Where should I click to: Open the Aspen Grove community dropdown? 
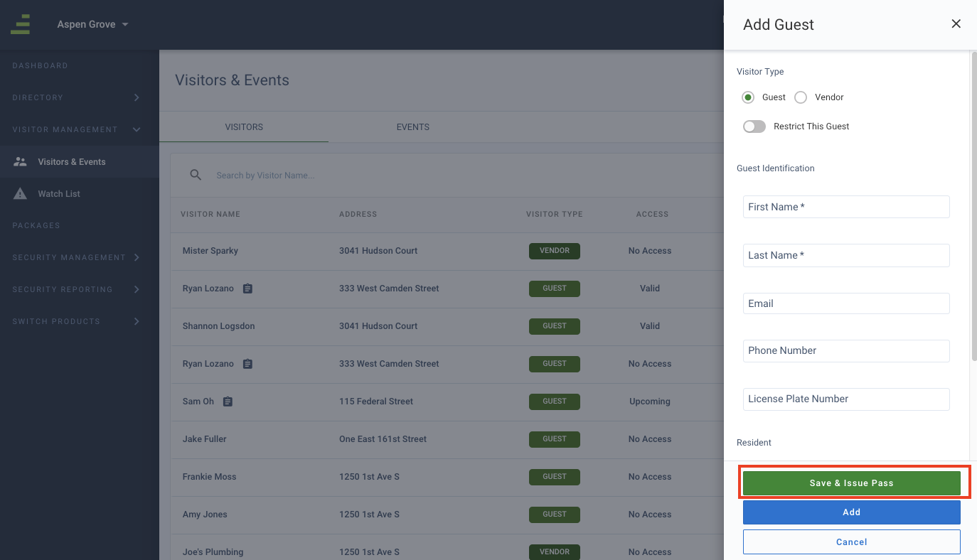[93, 24]
